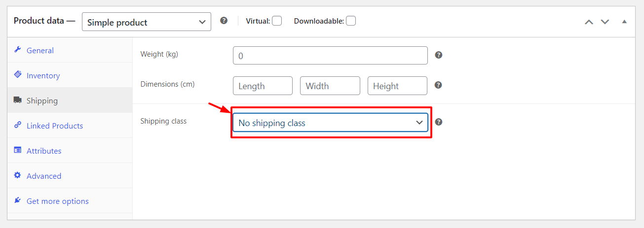Focus the Weight (kg) input field
Viewport: 644px width, 228px height.
(330, 55)
